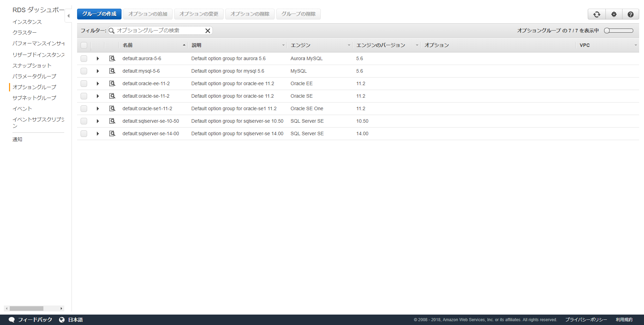Expand the default:sqlserver-se-14-00 row

coord(98,133)
